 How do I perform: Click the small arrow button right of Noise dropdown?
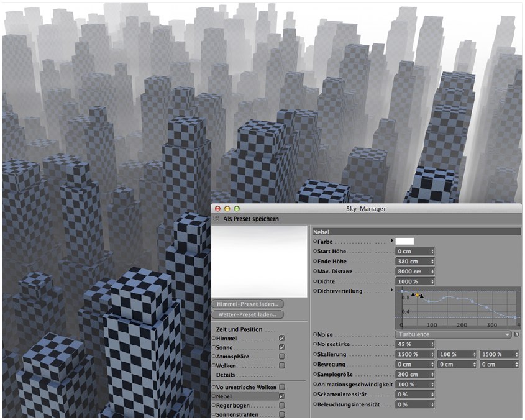[516, 334]
